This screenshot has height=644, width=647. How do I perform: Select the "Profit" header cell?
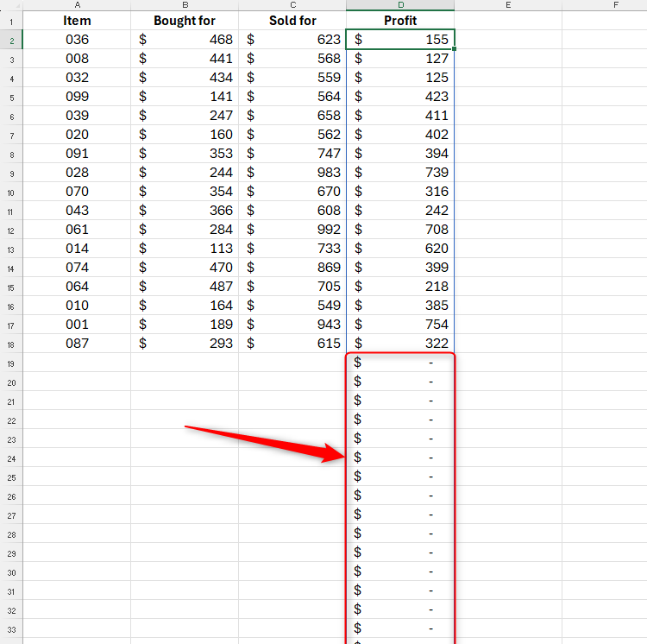tap(400, 21)
